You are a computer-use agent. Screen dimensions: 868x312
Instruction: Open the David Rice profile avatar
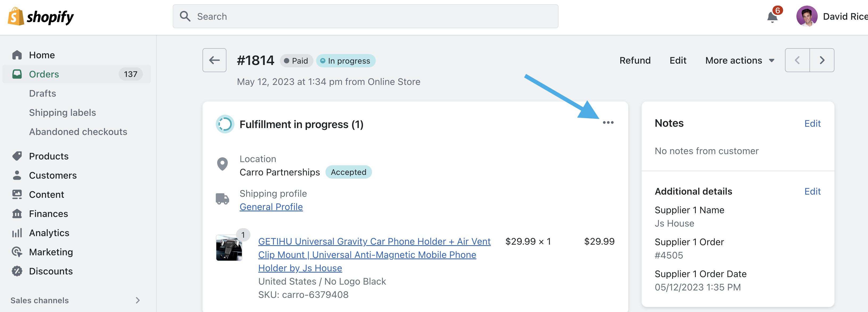point(807,16)
